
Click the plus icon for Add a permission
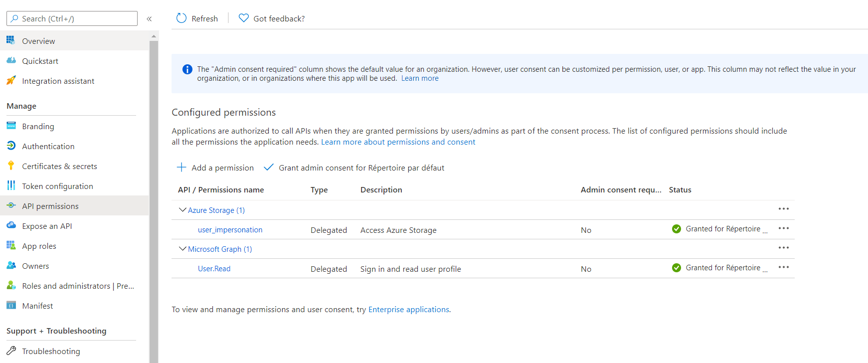tap(181, 167)
